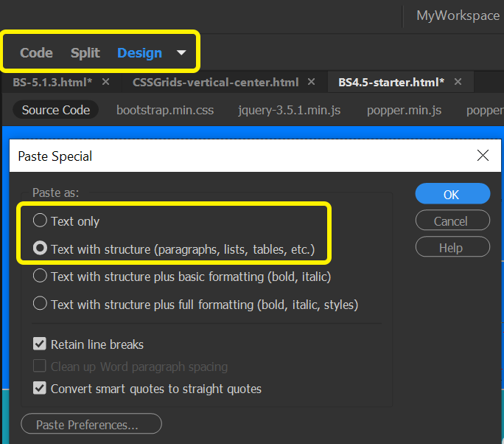The image size is (504, 444).
Task: Switch to Design view
Action: 139,53
